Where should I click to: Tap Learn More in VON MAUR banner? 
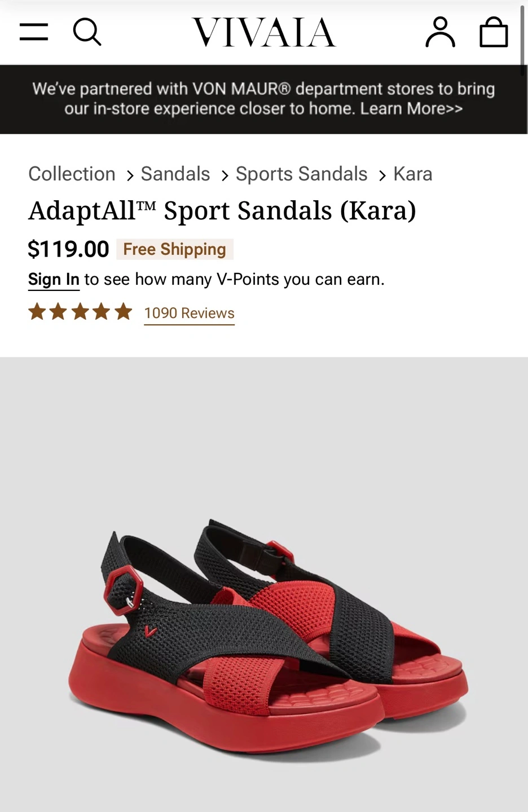[411, 108]
